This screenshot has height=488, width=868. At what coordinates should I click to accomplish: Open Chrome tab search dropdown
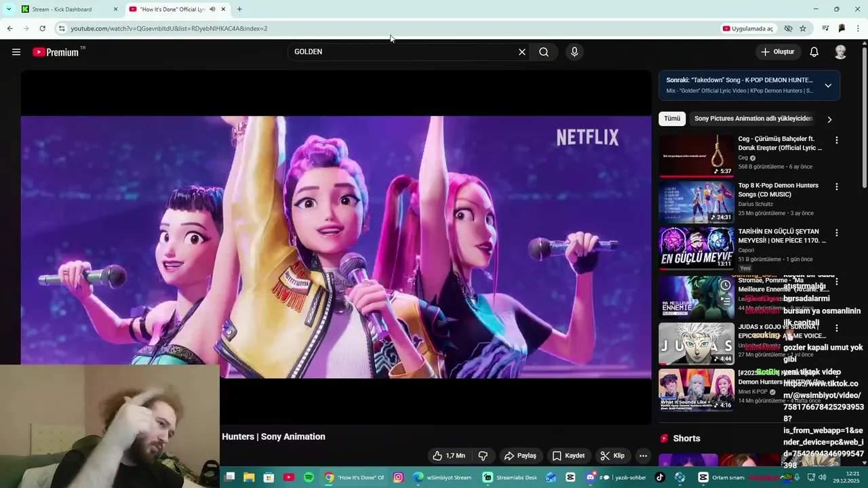pyautogui.click(x=9, y=9)
